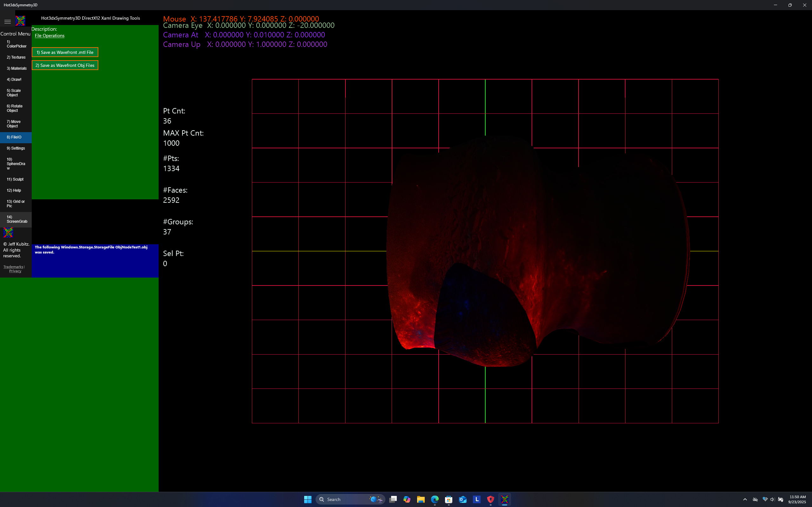Open the hamburger navigation menu
The width and height of the screenshot is (812, 507).
point(7,22)
